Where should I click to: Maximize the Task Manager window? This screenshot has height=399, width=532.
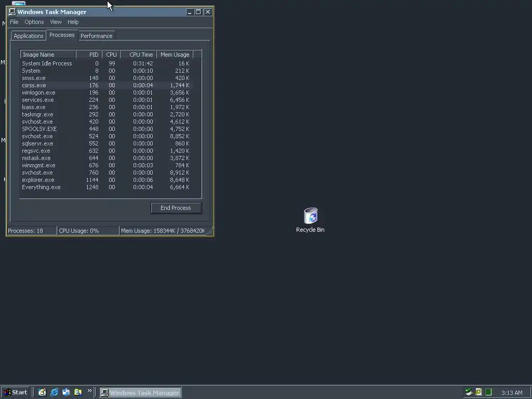click(198, 12)
